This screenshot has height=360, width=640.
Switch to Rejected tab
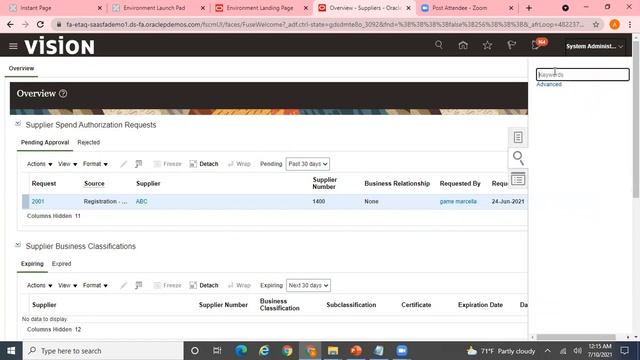click(x=89, y=142)
